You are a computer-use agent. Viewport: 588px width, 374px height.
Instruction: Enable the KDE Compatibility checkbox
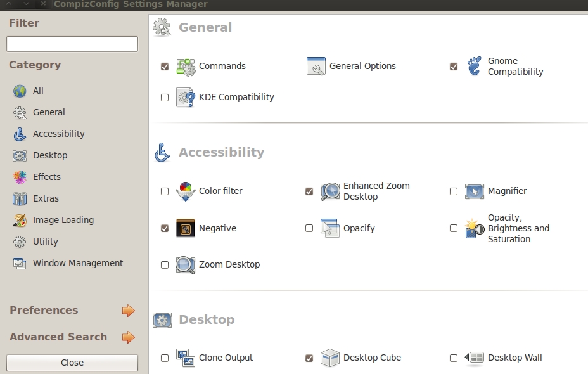(x=165, y=98)
